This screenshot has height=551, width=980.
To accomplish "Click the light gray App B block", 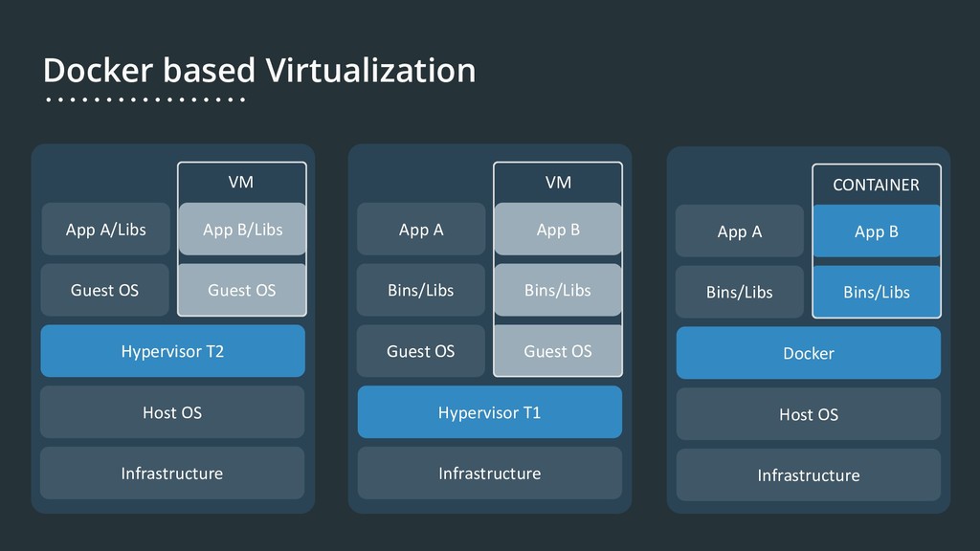I will (x=558, y=230).
